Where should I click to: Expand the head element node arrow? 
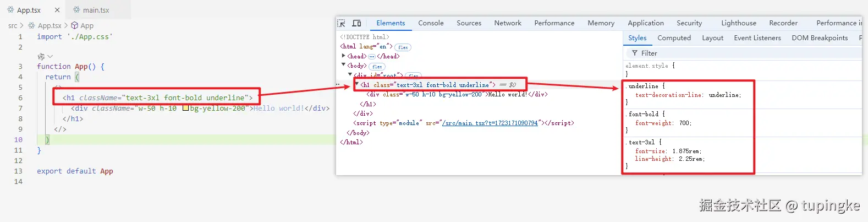click(x=343, y=56)
